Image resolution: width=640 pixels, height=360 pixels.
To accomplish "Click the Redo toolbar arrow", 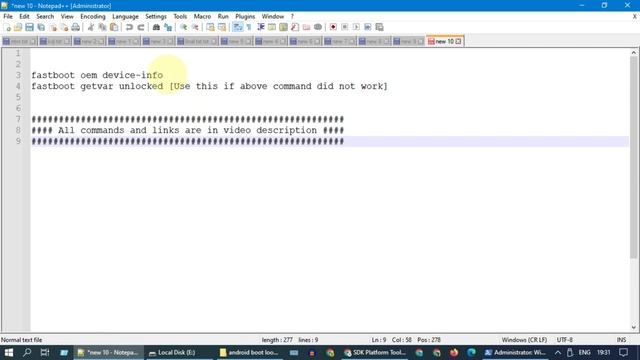I will (x=140, y=27).
